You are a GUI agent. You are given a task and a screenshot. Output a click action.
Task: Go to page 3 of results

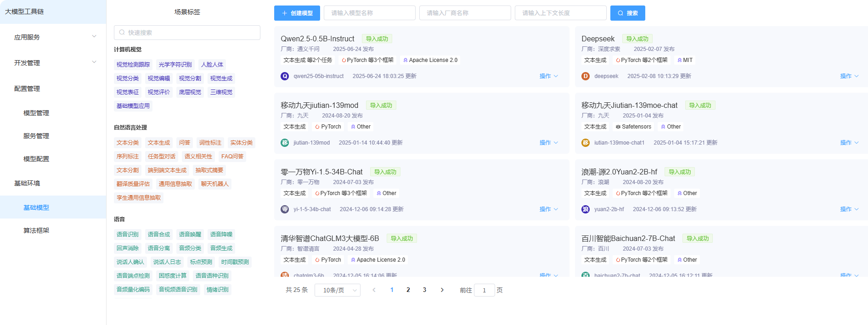tap(424, 290)
